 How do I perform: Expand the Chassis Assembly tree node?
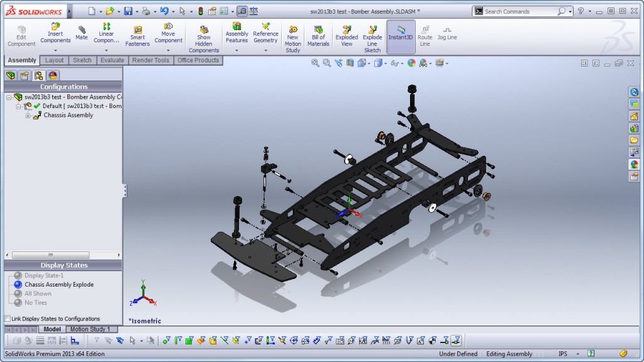(x=26, y=115)
